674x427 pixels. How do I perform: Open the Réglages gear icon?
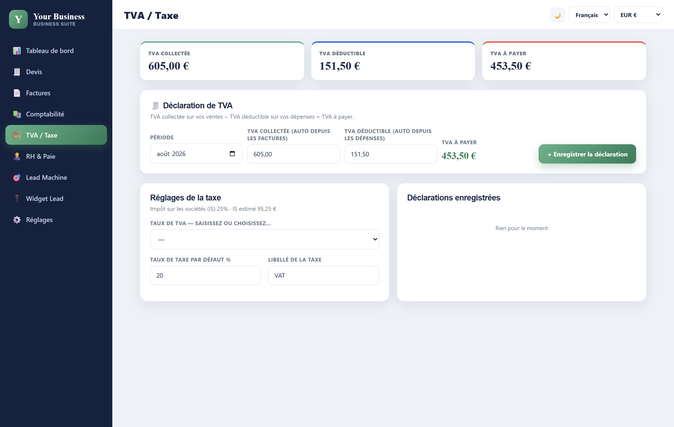click(x=17, y=220)
